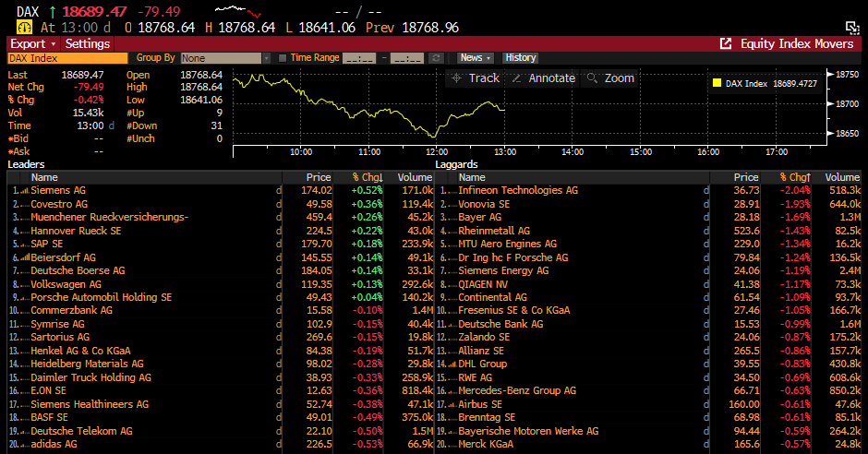This screenshot has width=868, height=454.
Task: Sort Laggards by % Chg column header
Action: coord(793,177)
